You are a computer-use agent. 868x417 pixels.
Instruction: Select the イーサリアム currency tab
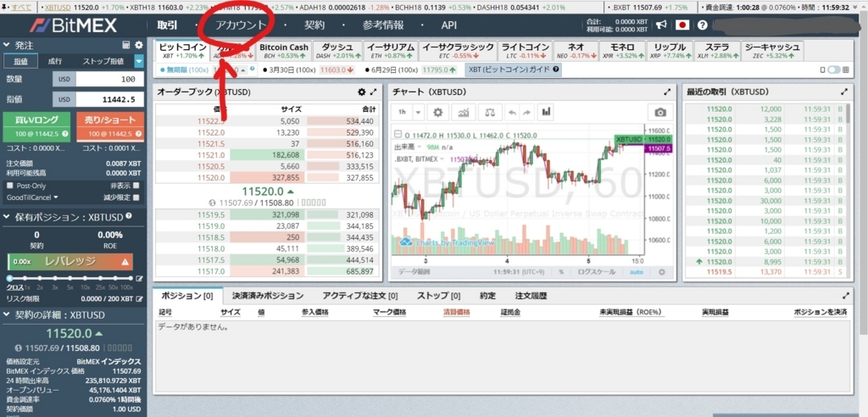[x=392, y=51]
